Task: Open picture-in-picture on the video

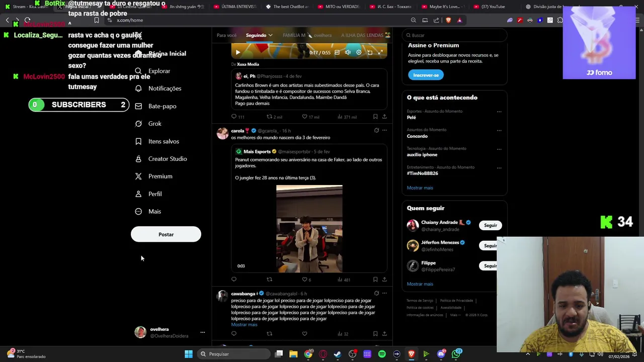Action: click(370, 52)
